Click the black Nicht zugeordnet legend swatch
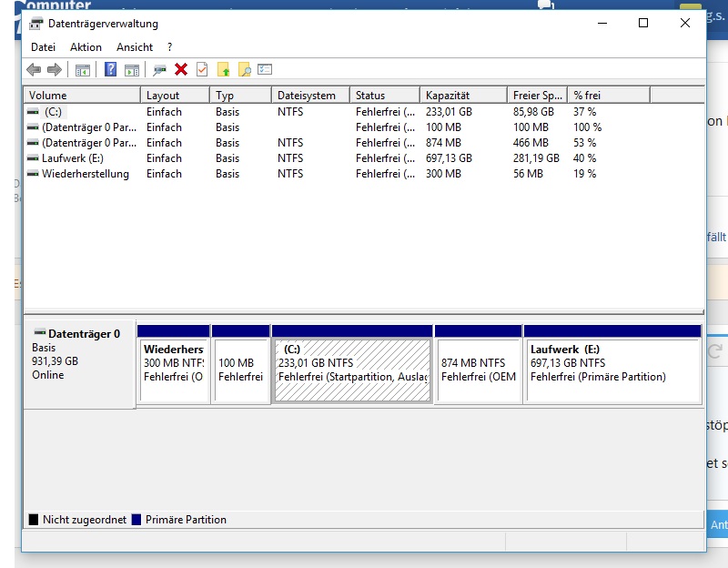The height and width of the screenshot is (568, 728). (34, 519)
